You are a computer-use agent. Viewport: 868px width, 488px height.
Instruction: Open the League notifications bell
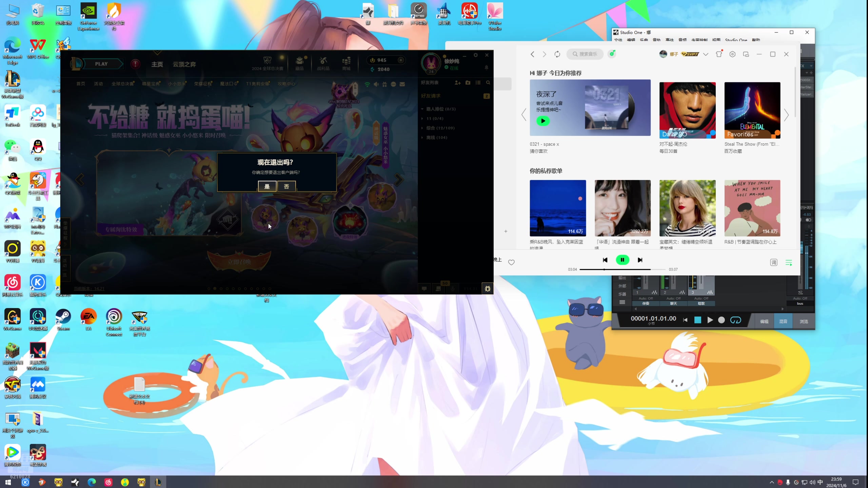point(487,67)
